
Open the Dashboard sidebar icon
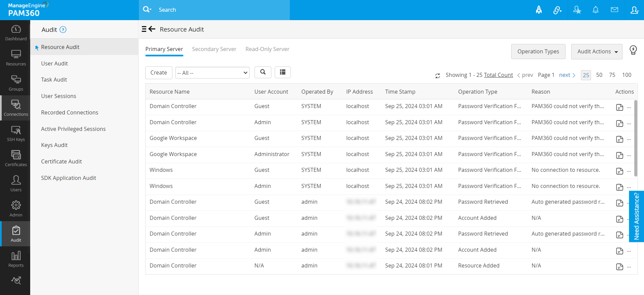(16, 33)
